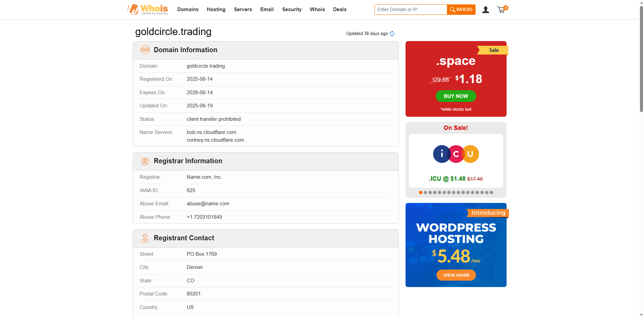Select name server bob.ns.cloudflare.com
The width and height of the screenshot is (644, 318).
(x=212, y=132)
